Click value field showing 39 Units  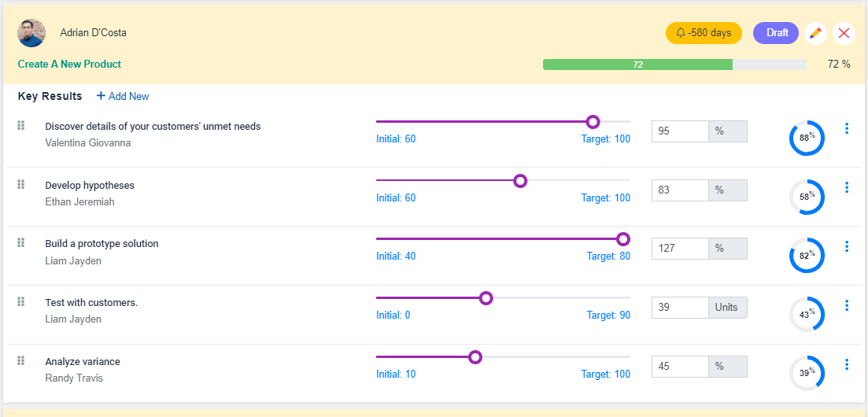681,308
